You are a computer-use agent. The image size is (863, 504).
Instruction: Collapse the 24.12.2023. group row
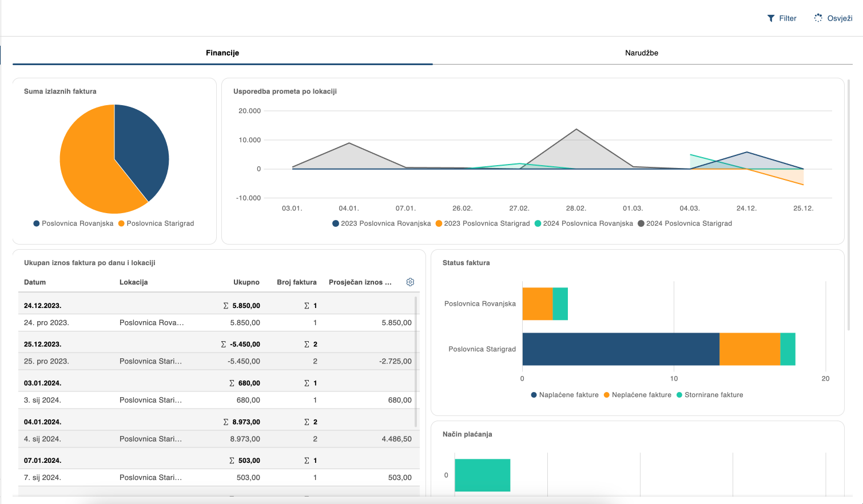(x=42, y=306)
